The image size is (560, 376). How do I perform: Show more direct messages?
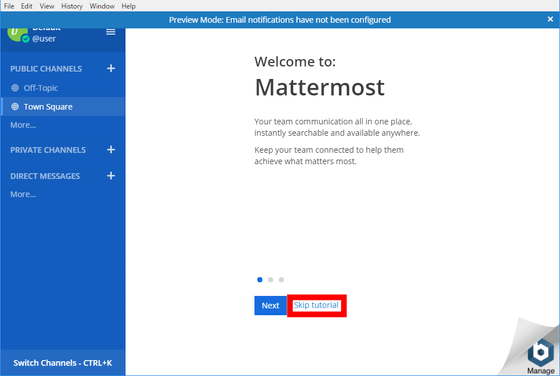coord(23,194)
